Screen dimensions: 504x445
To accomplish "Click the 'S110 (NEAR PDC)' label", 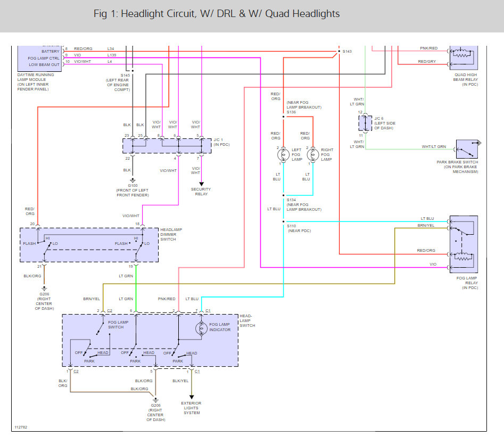I will pyautogui.click(x=299, y=228).
